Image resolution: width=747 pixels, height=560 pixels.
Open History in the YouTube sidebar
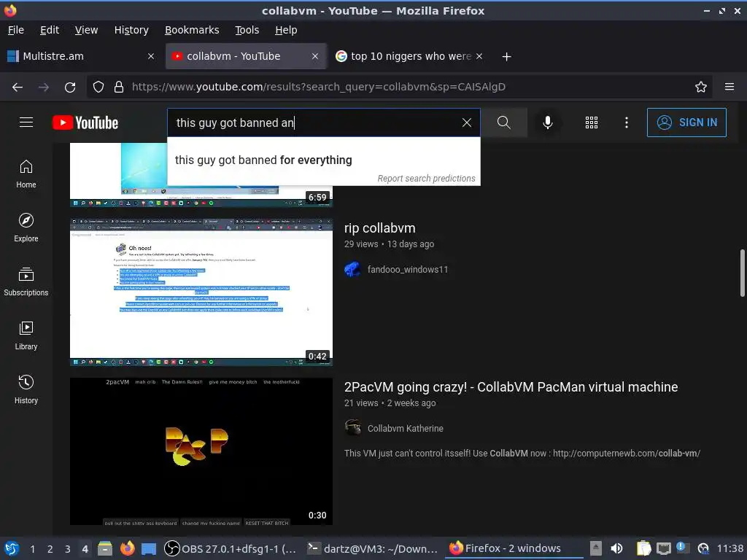26,389
